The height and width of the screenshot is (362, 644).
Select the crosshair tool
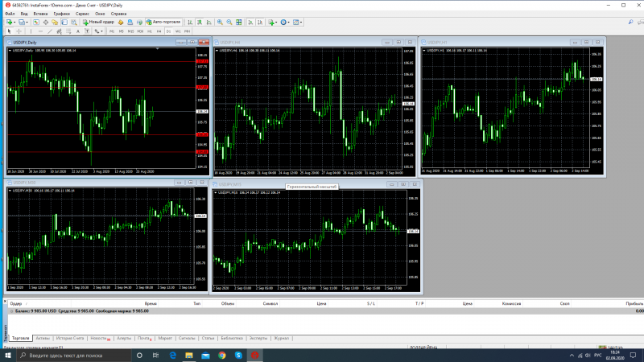point(19,31)
